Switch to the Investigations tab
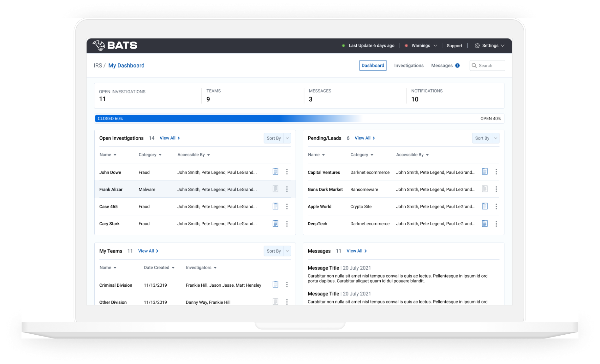The image size is (600, 364). 408,66
